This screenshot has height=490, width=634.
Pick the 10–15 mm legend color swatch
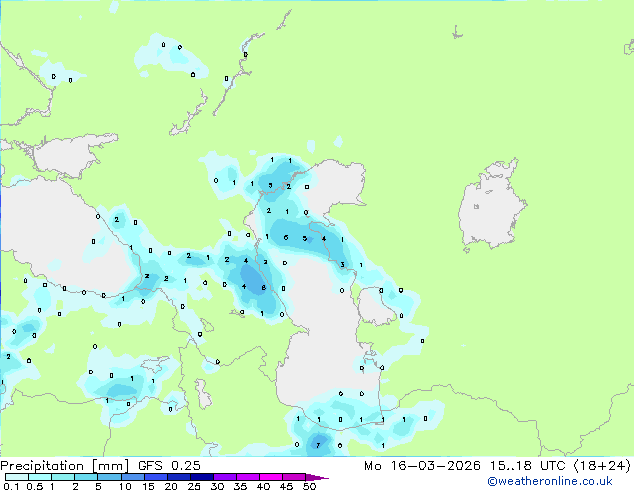(x=133, y=477)
